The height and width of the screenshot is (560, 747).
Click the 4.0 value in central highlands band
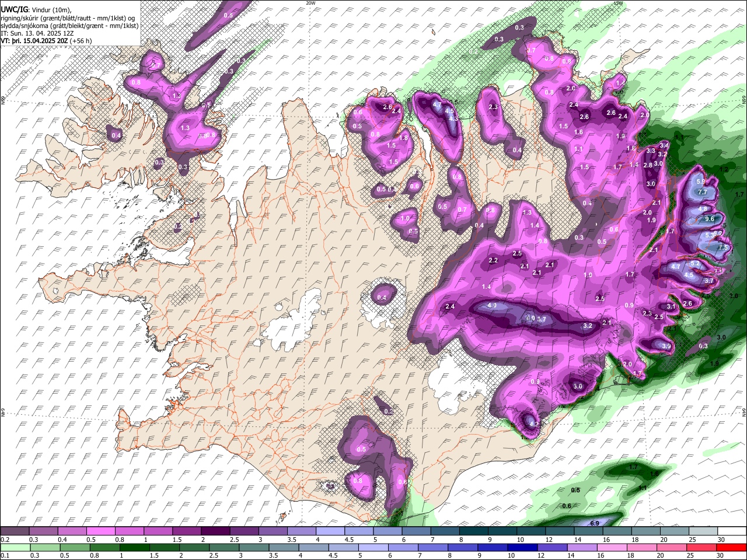pos(492,305)
